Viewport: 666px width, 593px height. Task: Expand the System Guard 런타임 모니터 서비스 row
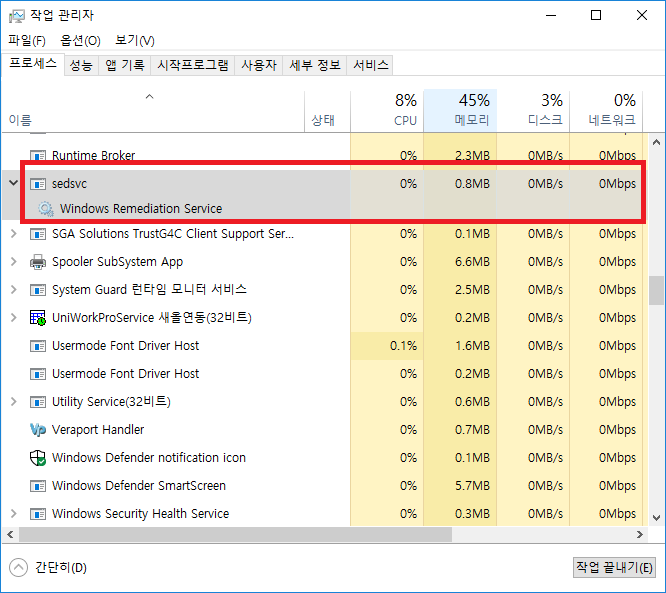(14, 290)
